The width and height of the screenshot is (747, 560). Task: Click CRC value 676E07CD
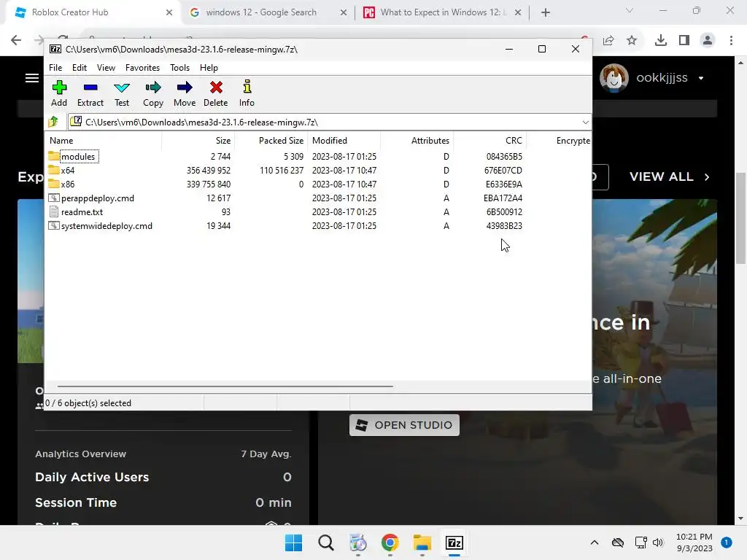coord(503,171)
